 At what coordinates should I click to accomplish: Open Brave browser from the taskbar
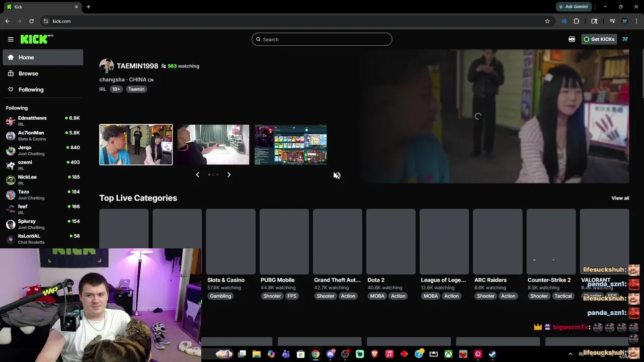pos(374,354)
